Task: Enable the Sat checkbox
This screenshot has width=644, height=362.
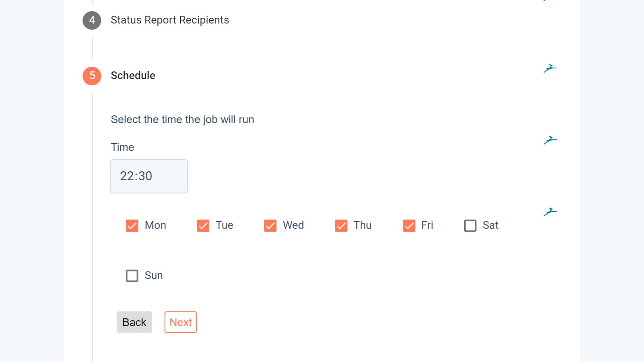Action: [470, 226]
